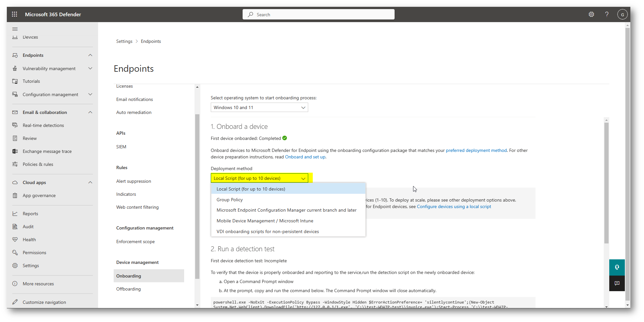The width and height of the screenshot is (644, 322).
Task: Open Devices in left navigation
Action: pyautogui.click(x=30, y=37)
